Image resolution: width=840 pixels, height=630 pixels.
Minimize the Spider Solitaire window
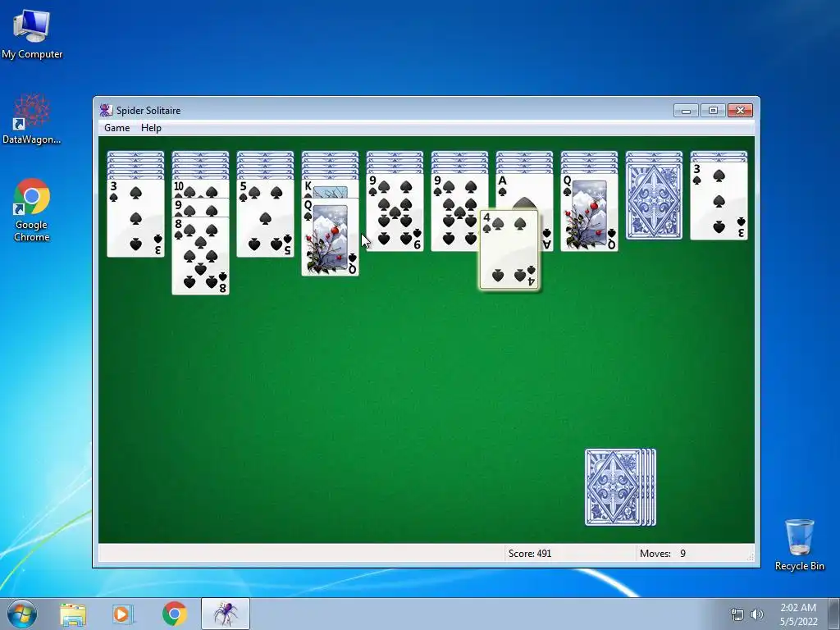tap(686, 111)
